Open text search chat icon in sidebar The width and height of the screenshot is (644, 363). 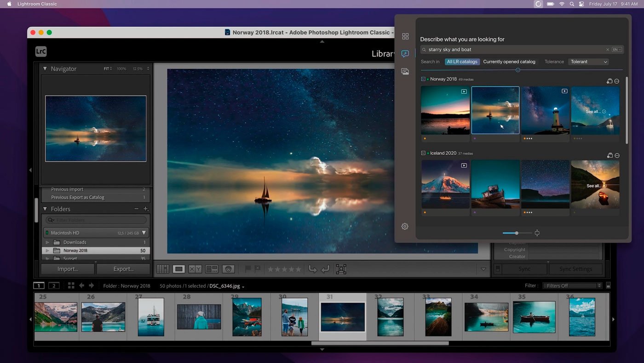pos(405,54)
